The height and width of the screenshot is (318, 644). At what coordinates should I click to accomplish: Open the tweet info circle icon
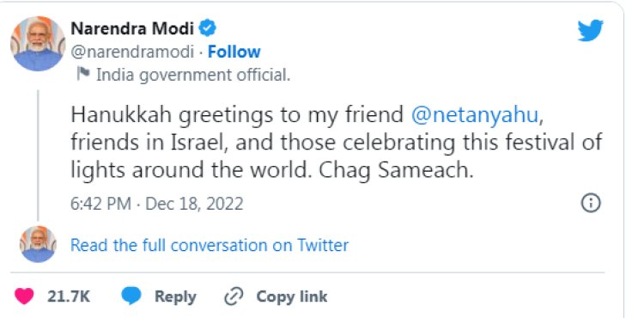pos(591,203)
